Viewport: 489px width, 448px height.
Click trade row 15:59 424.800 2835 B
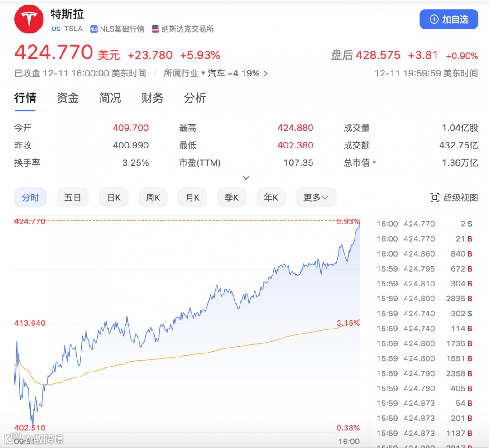click(424, 299)
